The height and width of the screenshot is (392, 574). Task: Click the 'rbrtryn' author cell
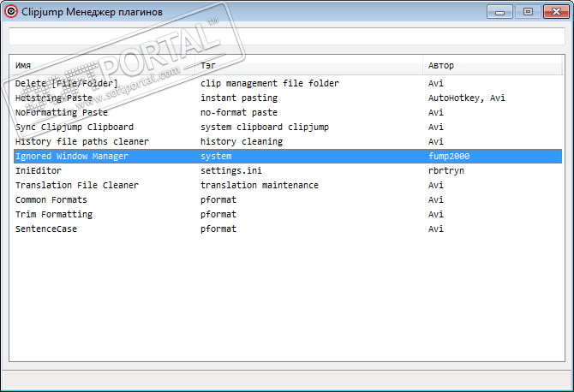tap(445, 171)
